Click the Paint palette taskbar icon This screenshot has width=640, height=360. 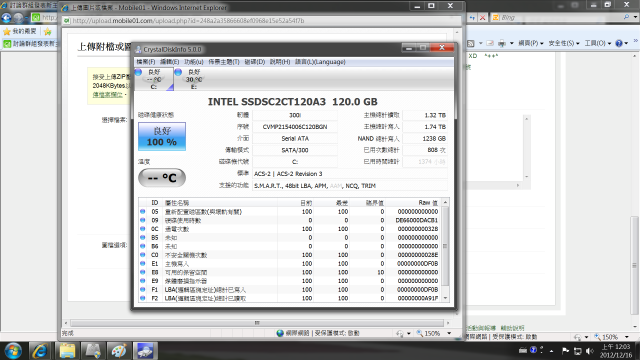pyautogui.click(x=119, y=351)
